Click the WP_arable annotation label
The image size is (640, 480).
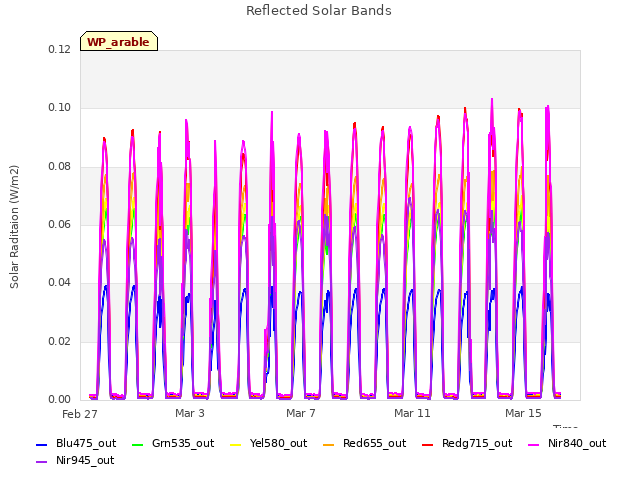pos(119,41)
